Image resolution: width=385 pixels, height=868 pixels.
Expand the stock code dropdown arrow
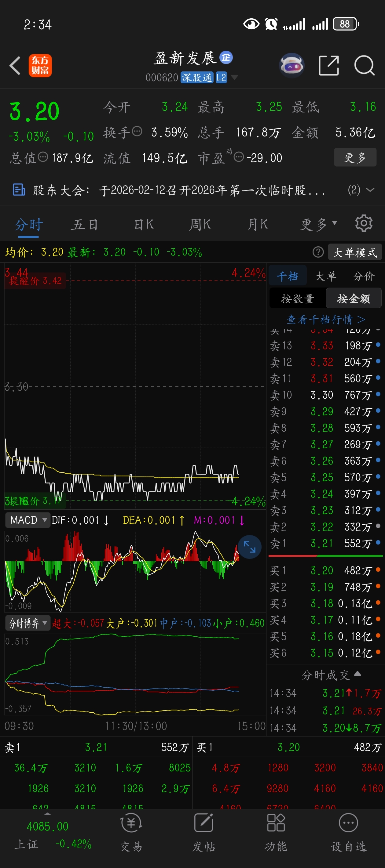(x=234, y=78)
